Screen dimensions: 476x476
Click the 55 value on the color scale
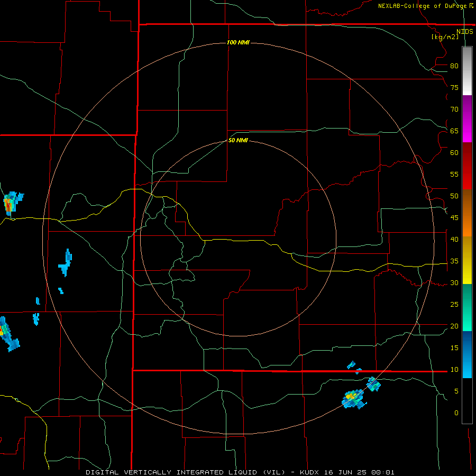(454, 174)
